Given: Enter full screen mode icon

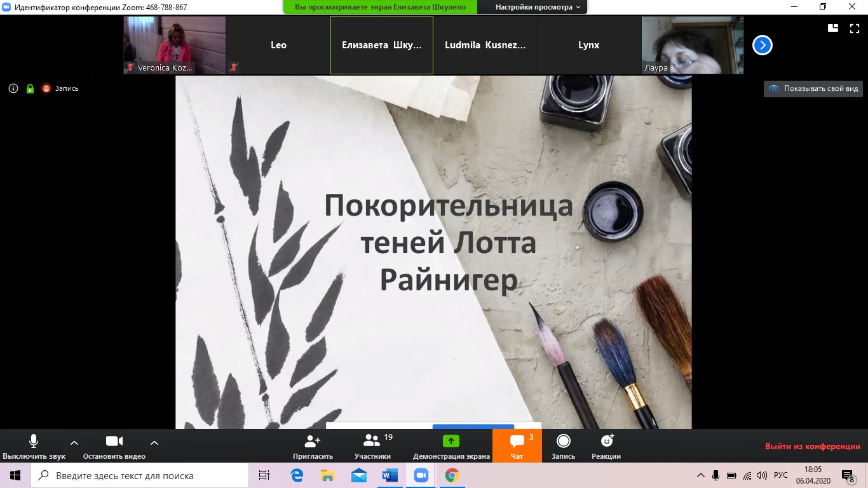Looking at the screenshot, I should point(854,28).
